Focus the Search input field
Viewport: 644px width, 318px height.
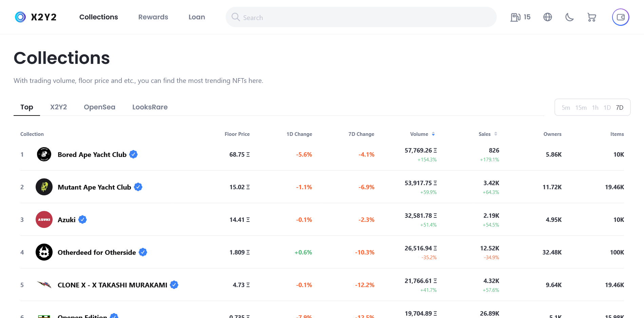(361, 17)
